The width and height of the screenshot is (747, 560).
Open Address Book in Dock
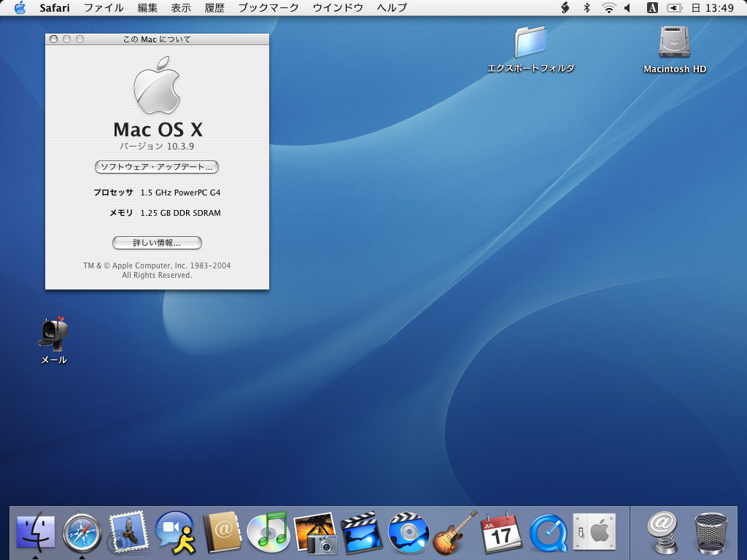(x=222, y=533)
